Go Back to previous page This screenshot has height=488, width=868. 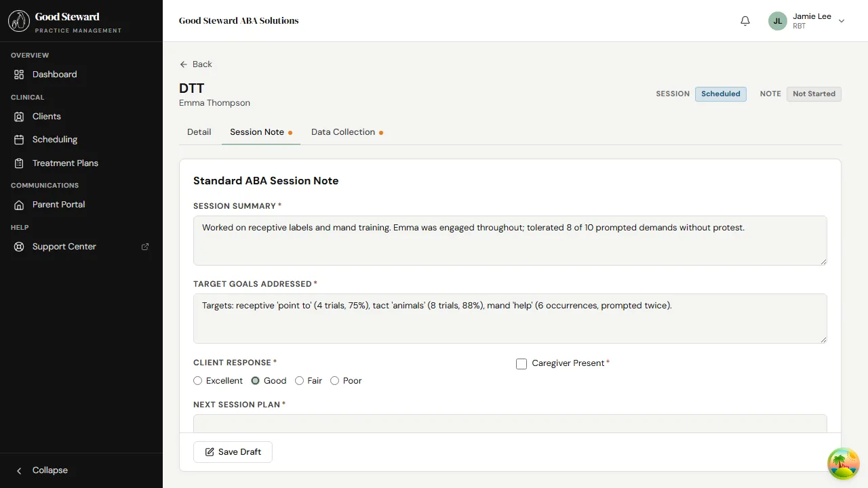pos(196,64)
